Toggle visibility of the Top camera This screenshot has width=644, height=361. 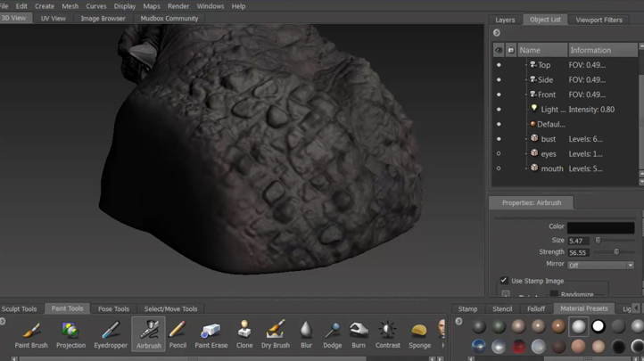[x=499, y=65]
